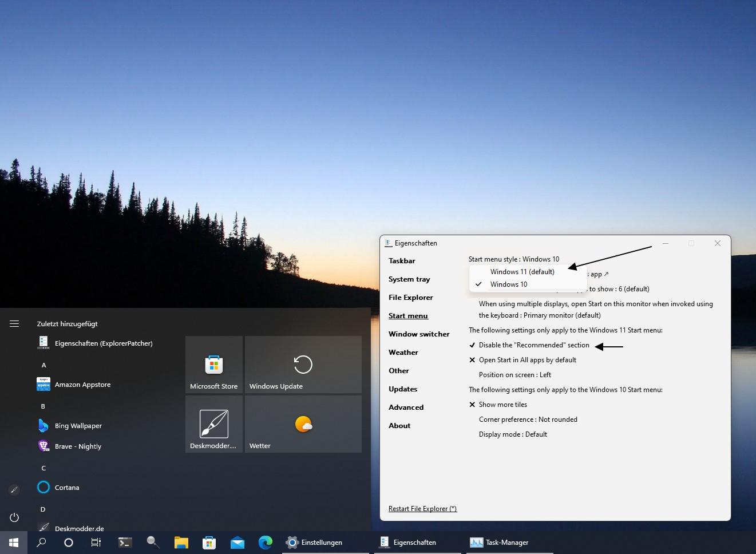Open Start menu style dropdown
The height and width of the screenshot is (554, 756).
514,259
